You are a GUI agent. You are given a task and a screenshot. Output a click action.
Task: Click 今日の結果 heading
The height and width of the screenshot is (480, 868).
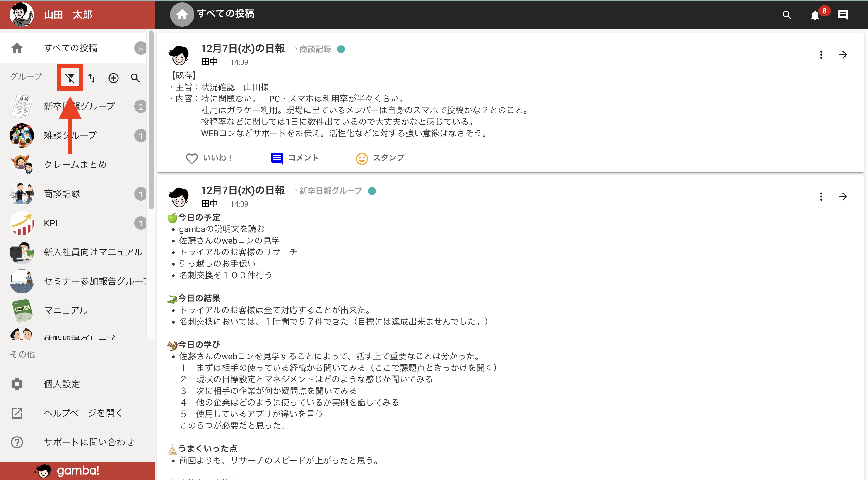(x=199, y=298)
